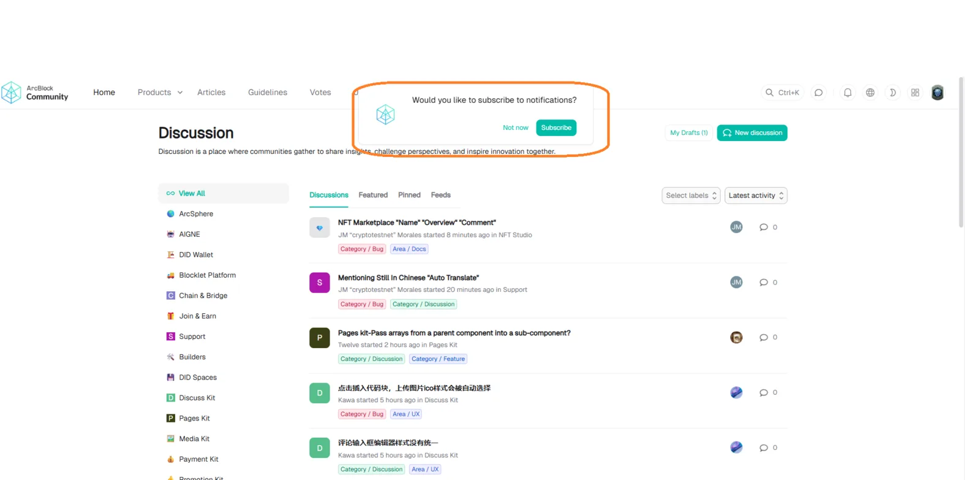Screen dimensions: 980x480
Task: Open the Guidelines nav item
Action: click(268, 93)
